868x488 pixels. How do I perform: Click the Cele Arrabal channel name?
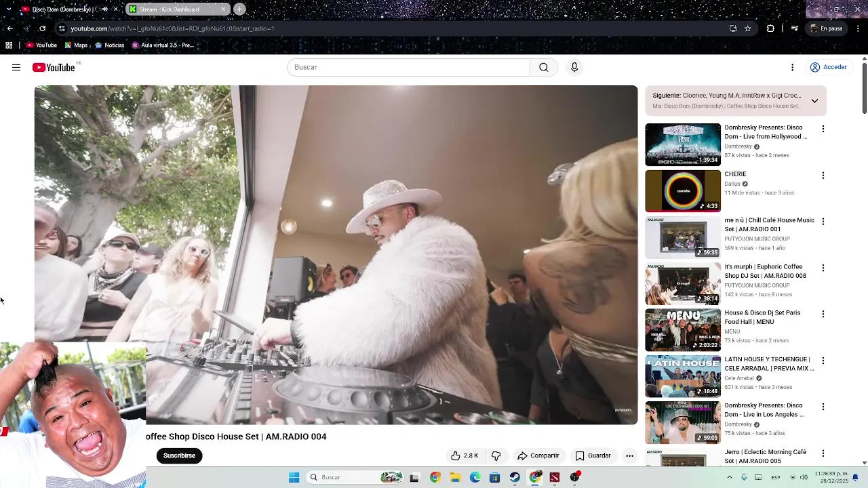[x=739, y=378]
